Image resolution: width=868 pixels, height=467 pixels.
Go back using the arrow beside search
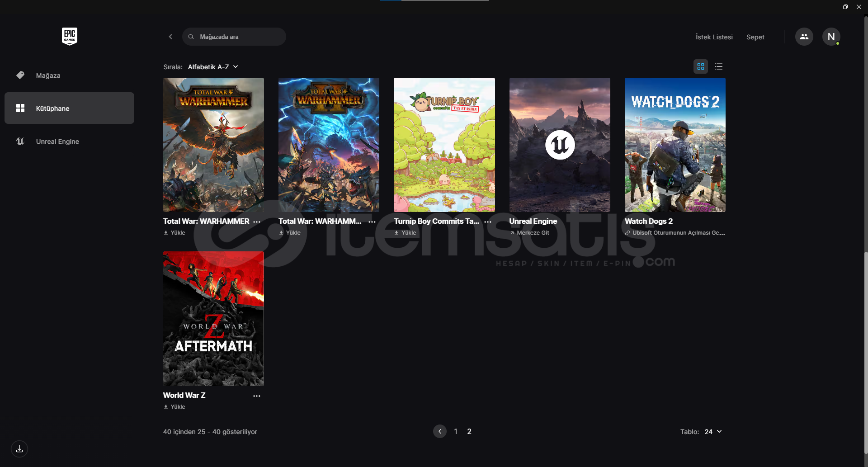(170, 37)
